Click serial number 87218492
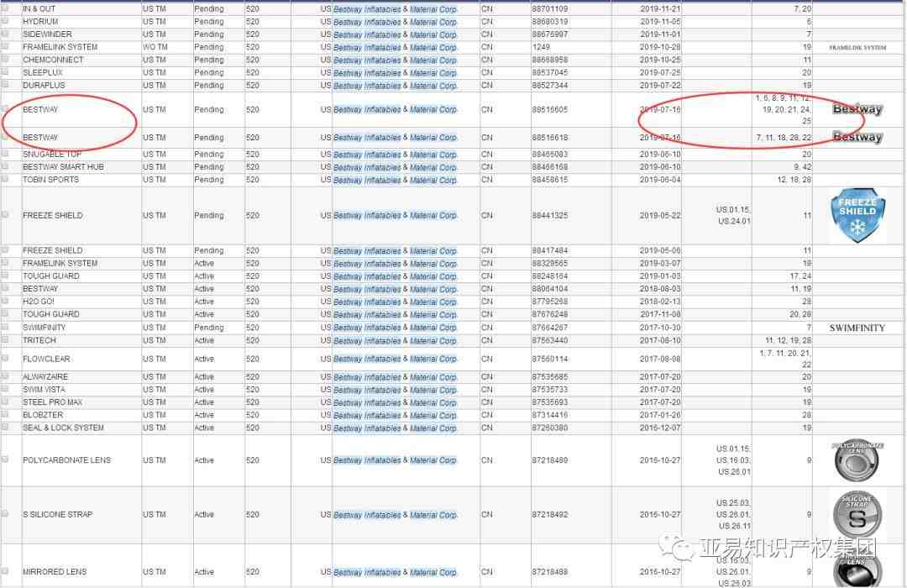 [549, 514]
